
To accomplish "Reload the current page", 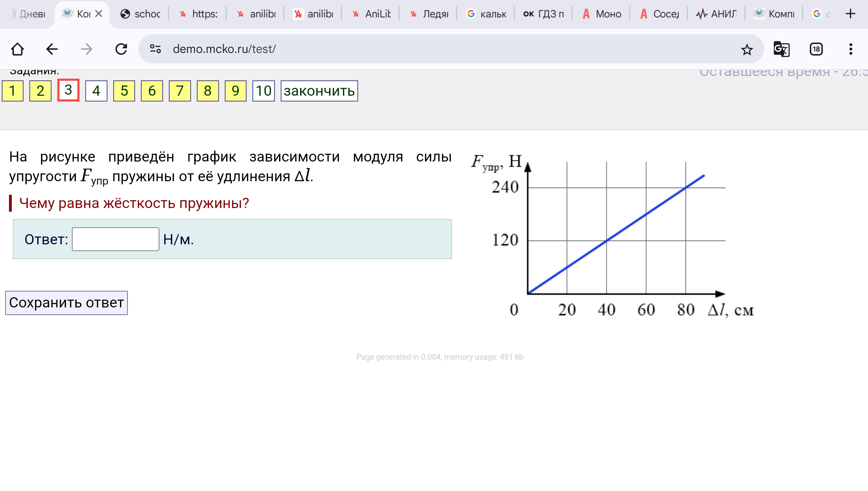I will [x=121, y=49].
